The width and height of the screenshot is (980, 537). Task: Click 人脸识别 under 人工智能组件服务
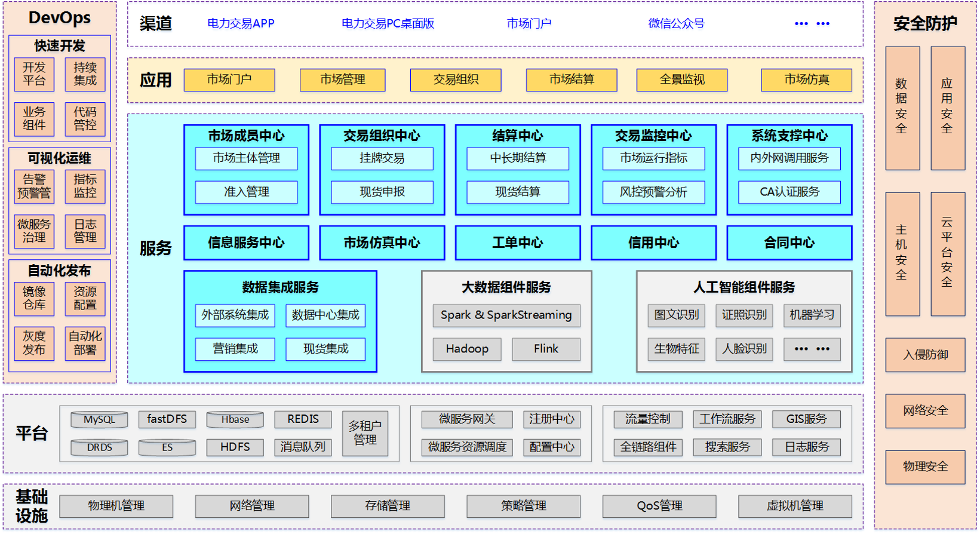pos(744,349)
